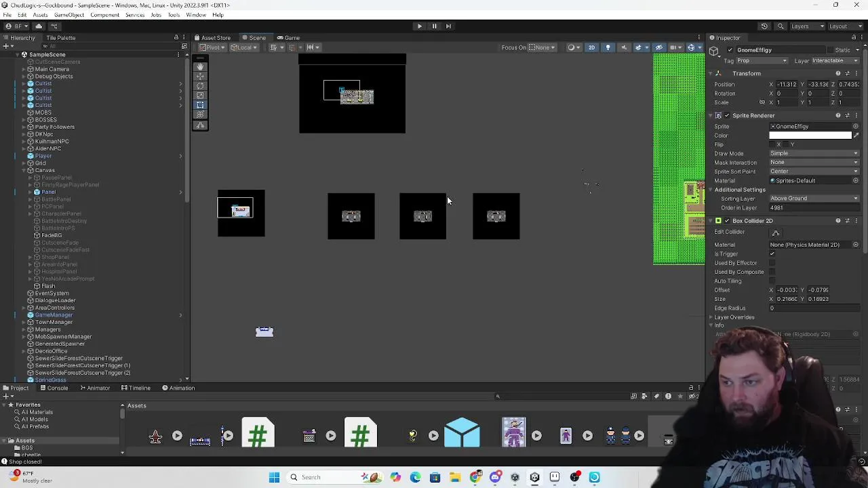
Task: Select the Rotate tool in scene toolbar
Action: 200,86
